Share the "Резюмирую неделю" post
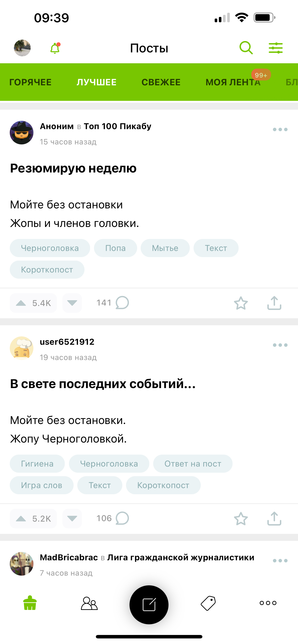 click(x=274, y=303)
